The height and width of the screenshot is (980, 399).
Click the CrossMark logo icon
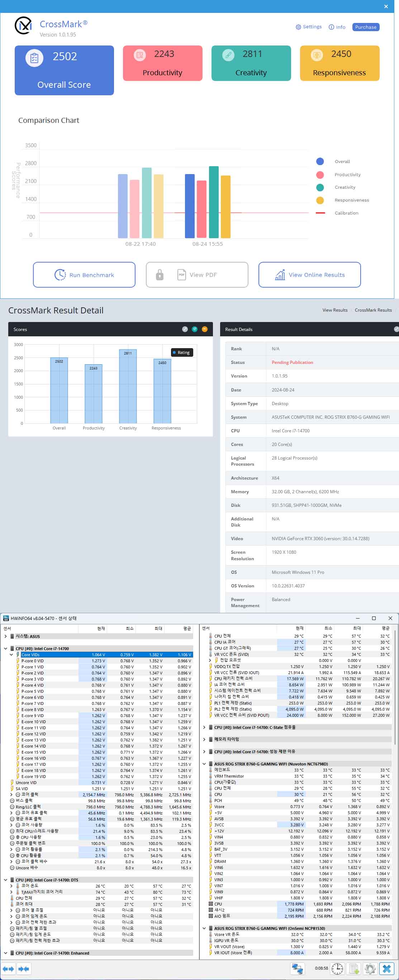click(x=23, y=25)
